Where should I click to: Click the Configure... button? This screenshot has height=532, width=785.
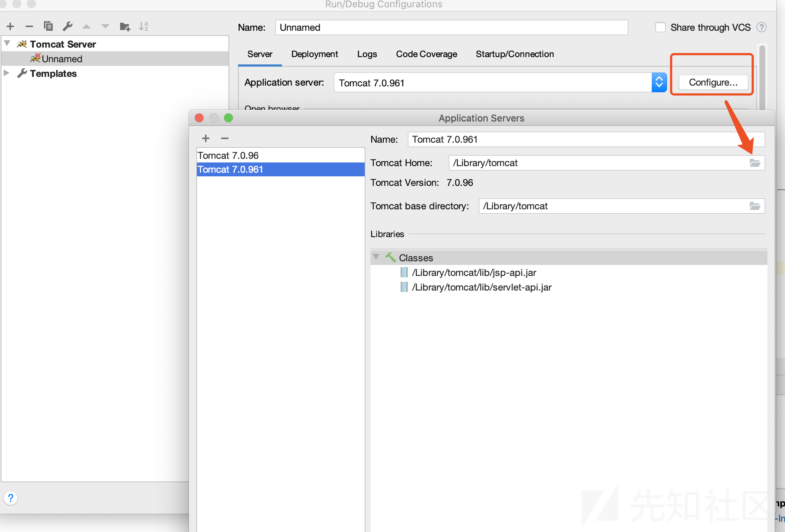pos(713,82)
